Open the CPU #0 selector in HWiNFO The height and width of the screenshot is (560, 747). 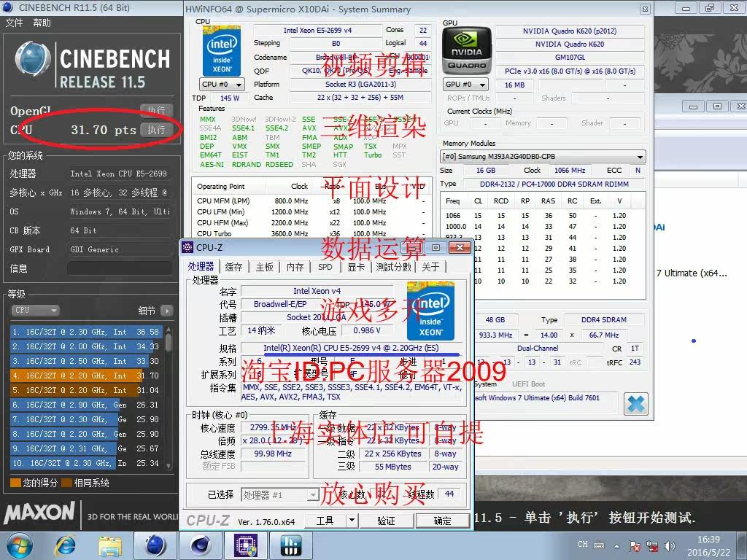coord(222,85)
